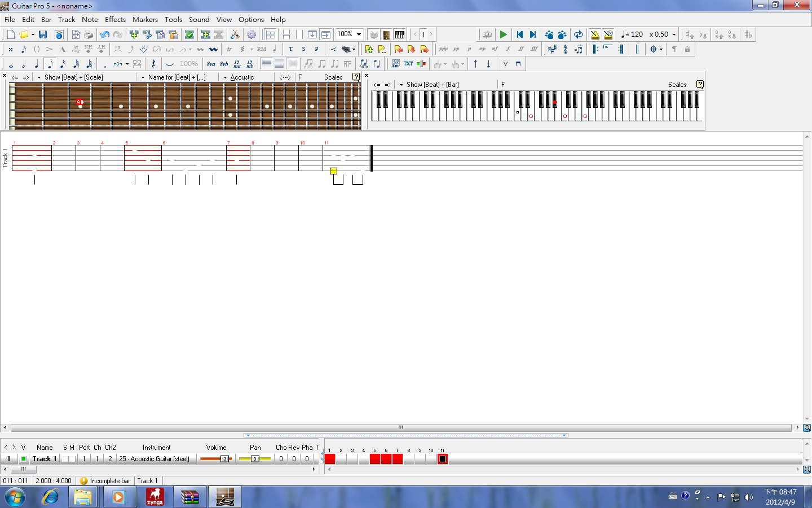Select the 25 - Acoustic Guitar (steel) instrument

(x=156, y=459)
